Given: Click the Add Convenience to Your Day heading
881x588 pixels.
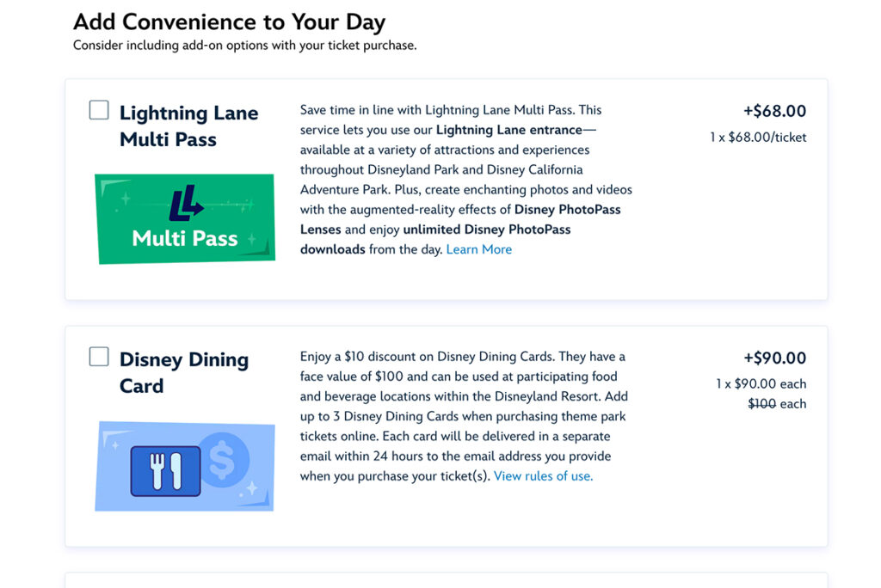Looking at the screenshot, I should (229, 21).
